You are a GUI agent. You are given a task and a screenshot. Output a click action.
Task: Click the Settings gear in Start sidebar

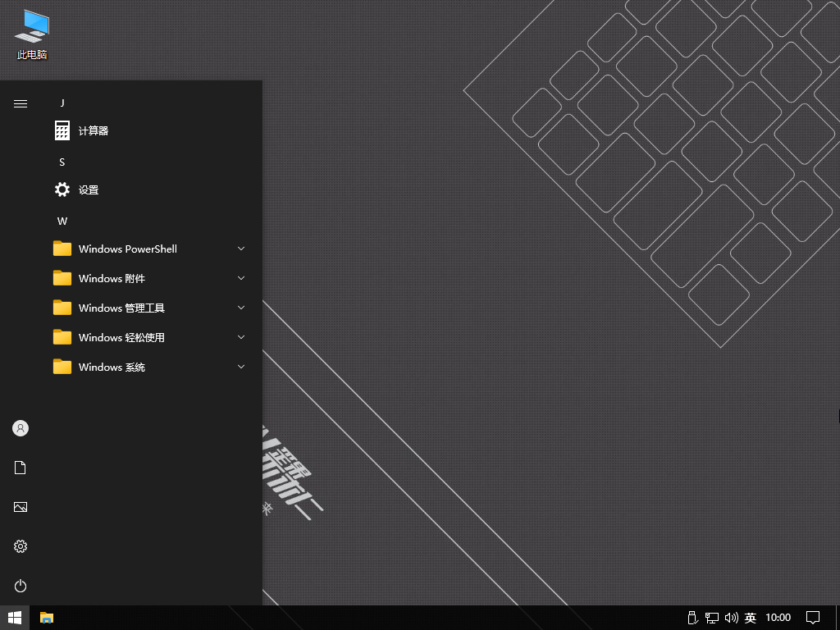[x=20, y=546]
